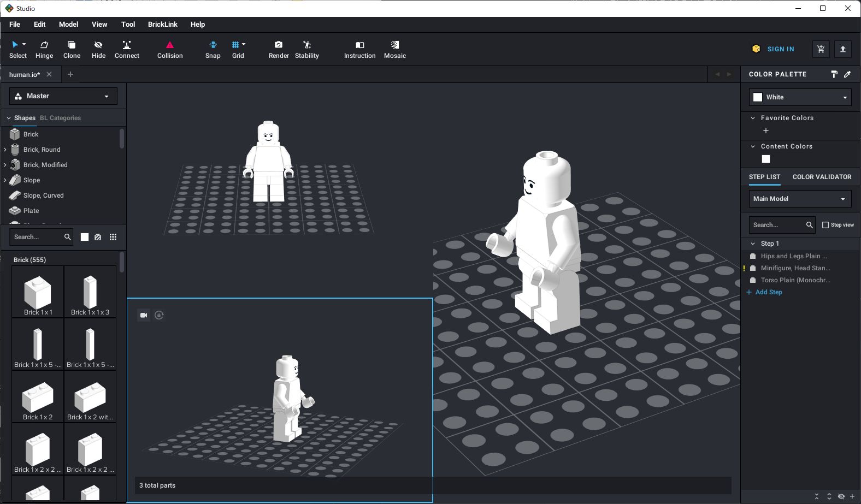Activate the Select tool

coord(17,49)
